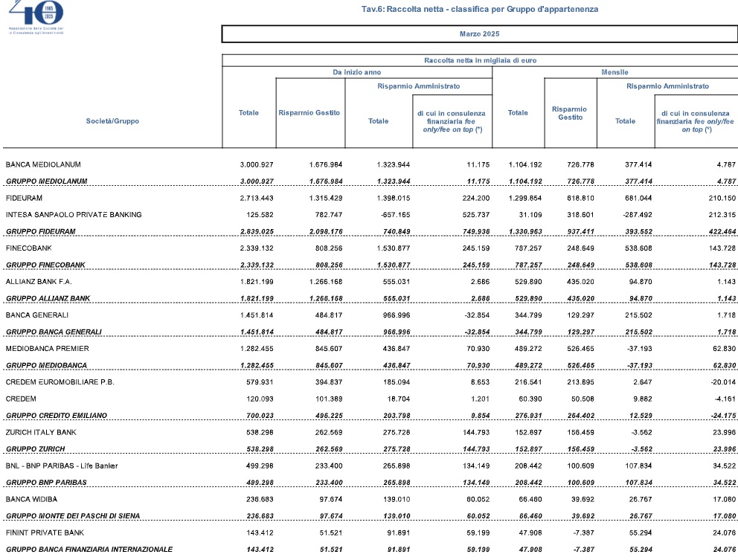Click the 'BANCA GENERALI' row label
The width and height of the screenshot is (738, 560).
pos(37,315)
